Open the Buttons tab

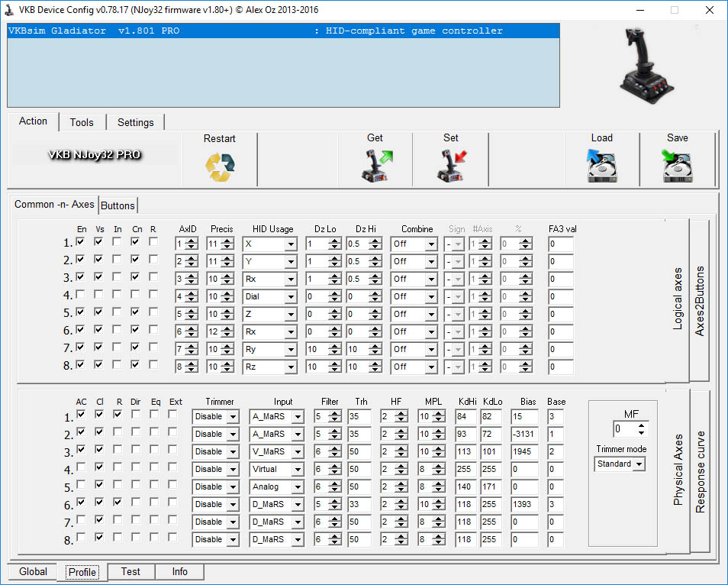pyautogui.click(x=118, y=205)
